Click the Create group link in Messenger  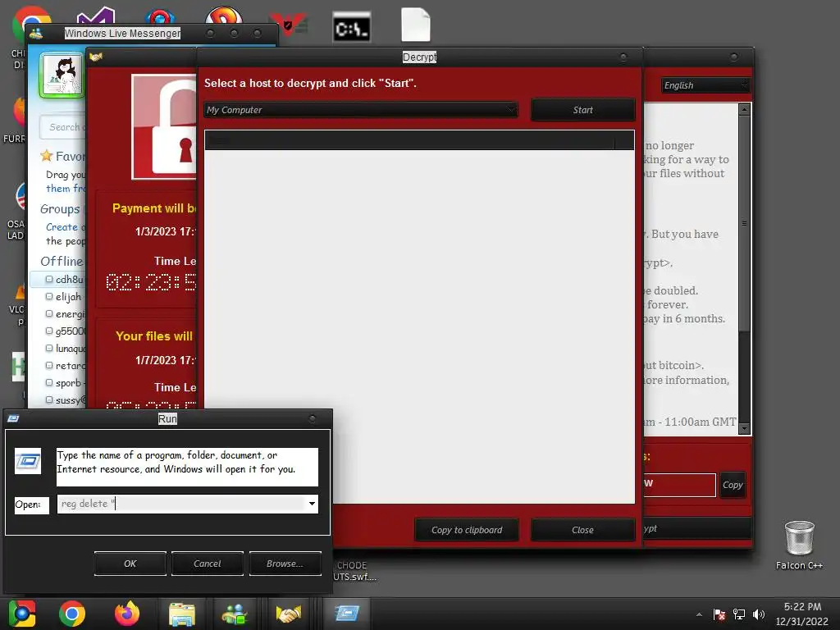(x=66, y=227)
